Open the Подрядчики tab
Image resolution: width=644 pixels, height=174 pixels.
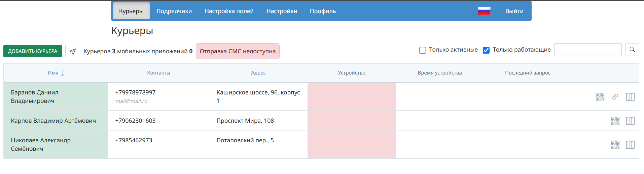pos(174,11)
